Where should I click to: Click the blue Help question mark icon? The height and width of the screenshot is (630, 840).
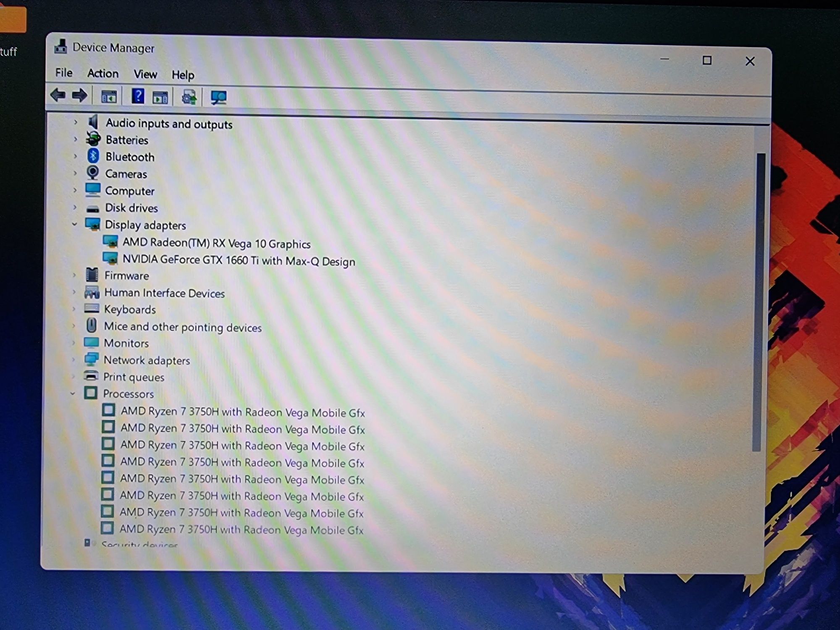tap(138, 96)
